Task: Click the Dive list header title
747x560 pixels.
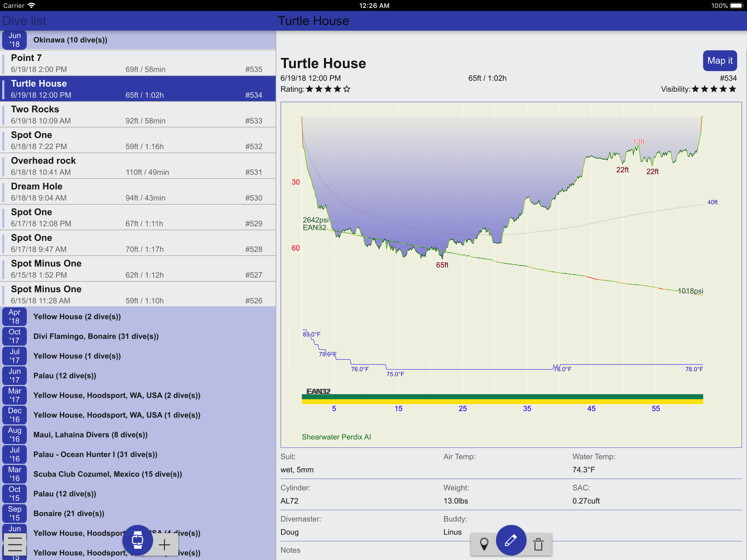Action: pos(24,21)
